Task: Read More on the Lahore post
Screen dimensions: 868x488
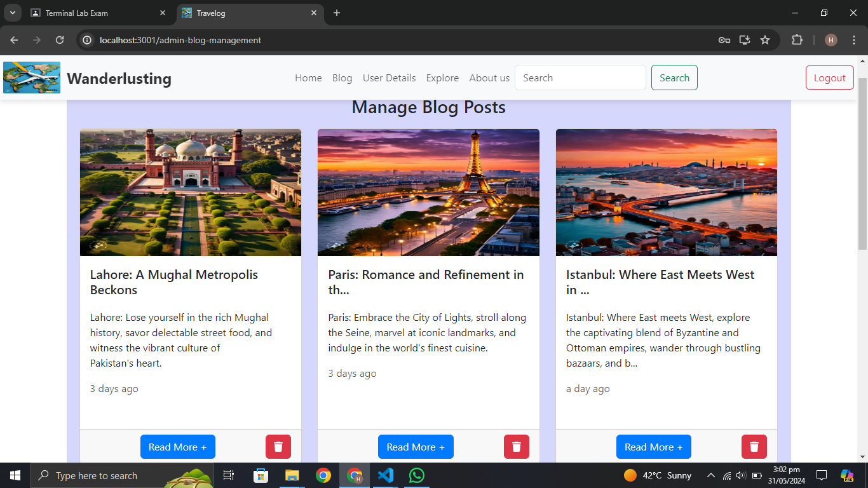Action: 178,447
